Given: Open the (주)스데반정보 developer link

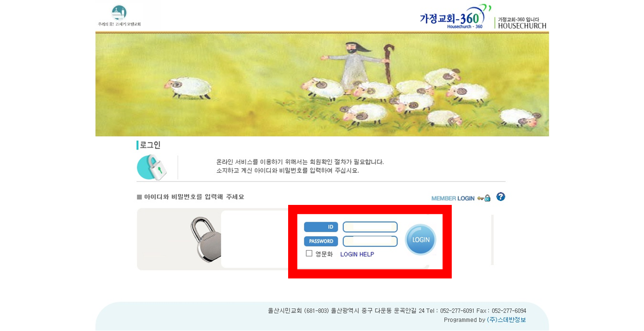Looking at the screenshot, I should pos(507,320).
